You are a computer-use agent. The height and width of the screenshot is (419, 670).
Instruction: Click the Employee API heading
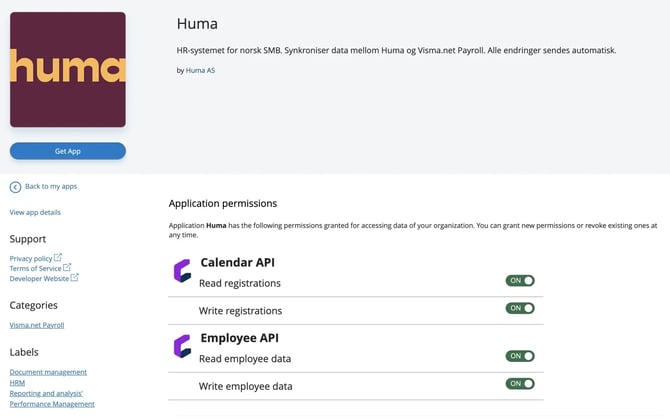click(239, 338)
